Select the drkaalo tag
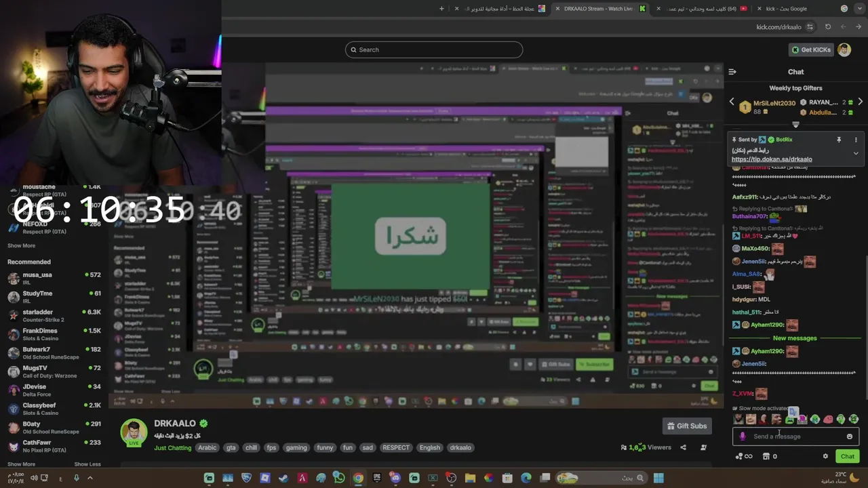Viewport: 868px width, 488px height. 460,448
